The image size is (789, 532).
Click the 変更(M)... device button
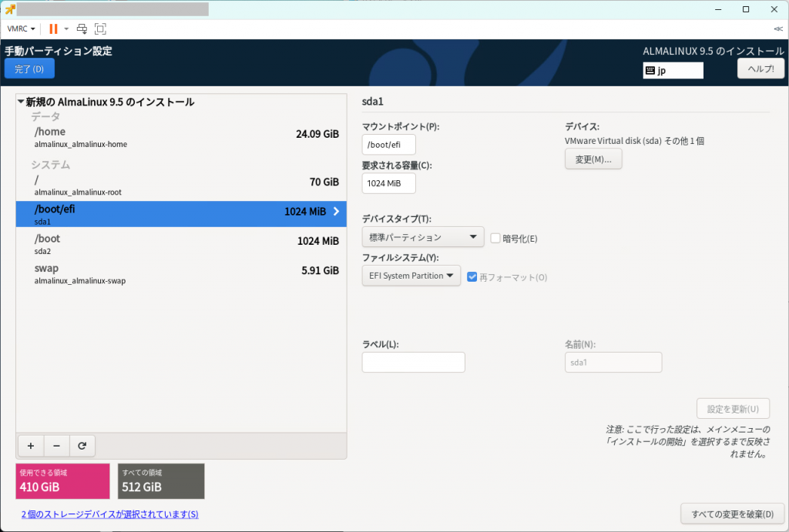tap(593, 159)
